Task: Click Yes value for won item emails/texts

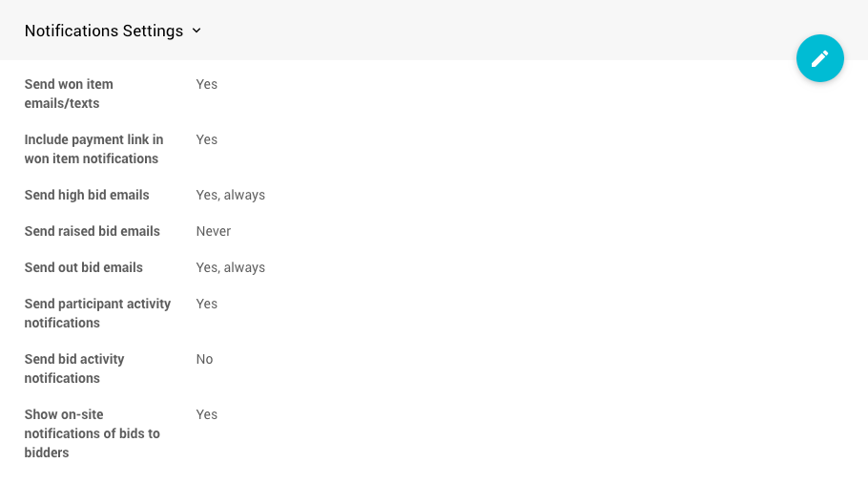Action: tap(206, 84)
